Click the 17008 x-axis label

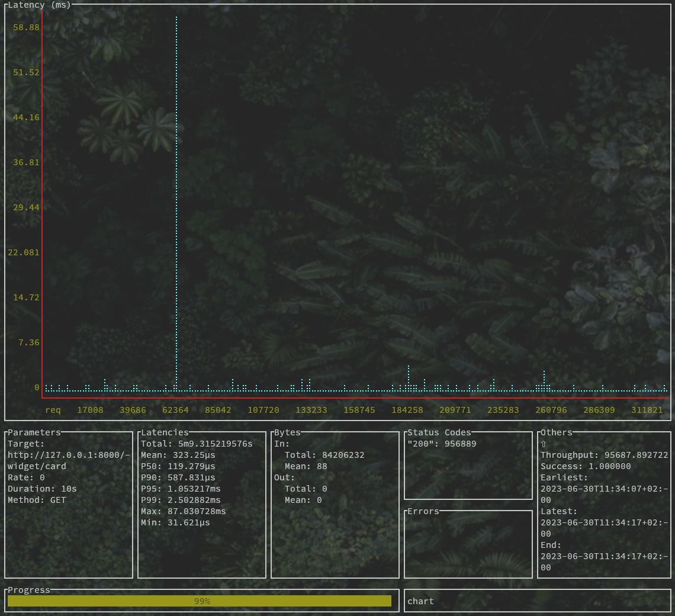click(x=90, y=410)
